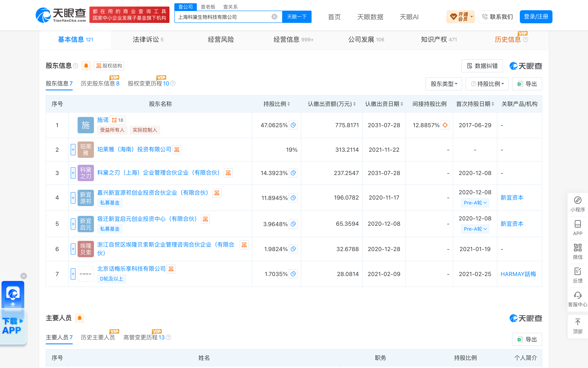Open pie chart icon for 14.3923% share
This screenshot has height=368, width=588.
click(293, 173)
